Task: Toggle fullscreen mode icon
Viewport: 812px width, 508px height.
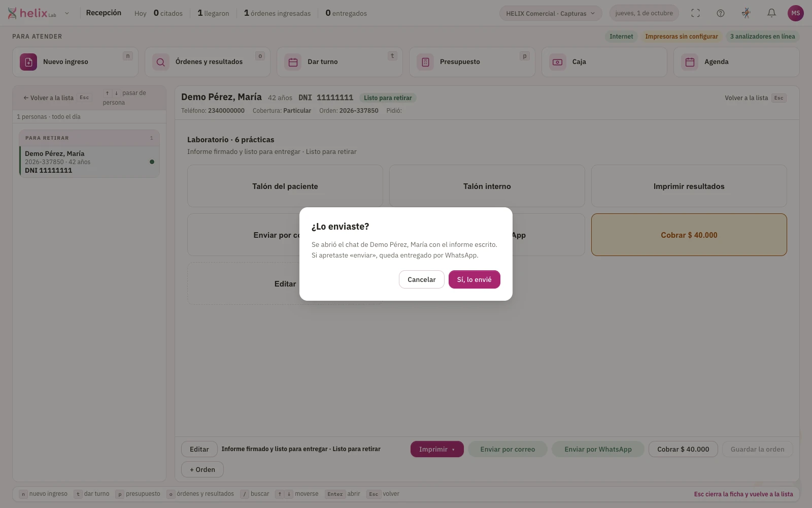Action: click(695, 13)
